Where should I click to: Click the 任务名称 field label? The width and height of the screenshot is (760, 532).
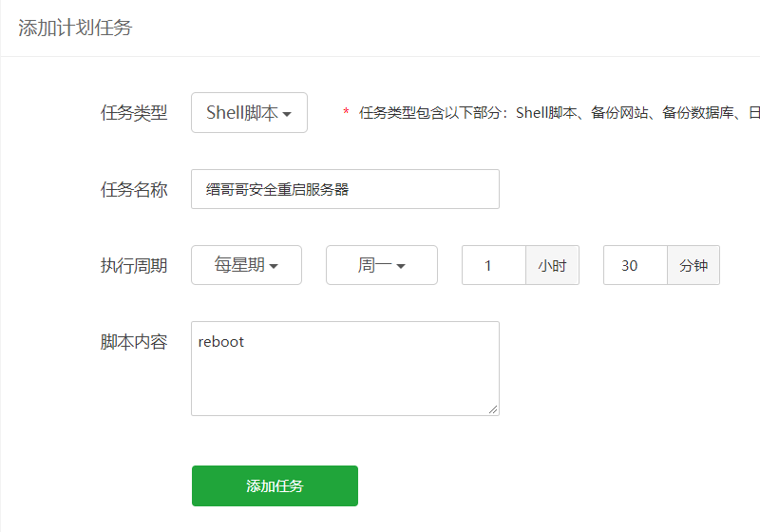134,190
